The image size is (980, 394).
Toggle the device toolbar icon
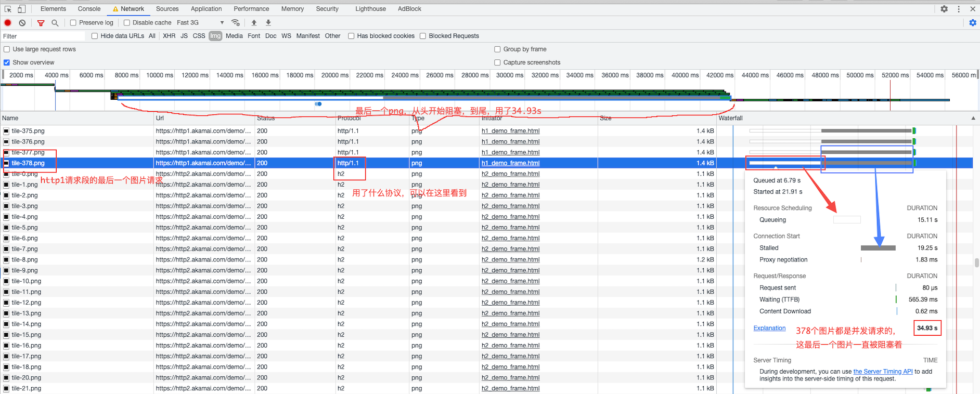pyautogui.click(x=21, y=9)
